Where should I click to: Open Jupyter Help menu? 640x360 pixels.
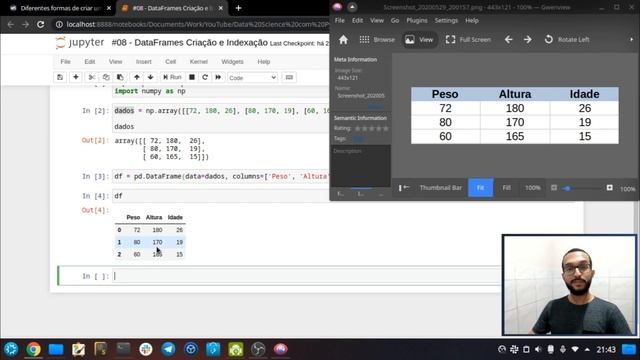264,62
